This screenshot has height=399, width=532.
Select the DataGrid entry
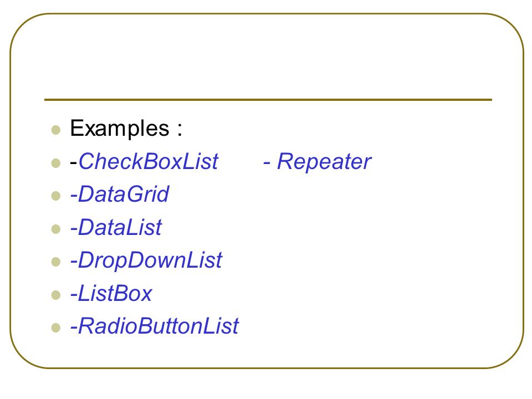click(x=120, y=195)
